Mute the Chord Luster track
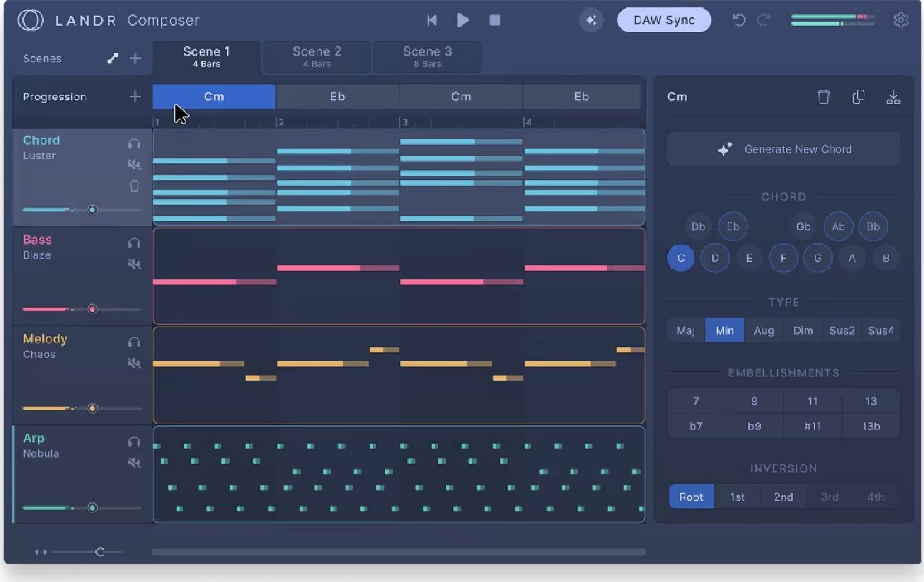The width and height of the screenshot is (924, 582). pyautogui.click(x=134, y=164)
